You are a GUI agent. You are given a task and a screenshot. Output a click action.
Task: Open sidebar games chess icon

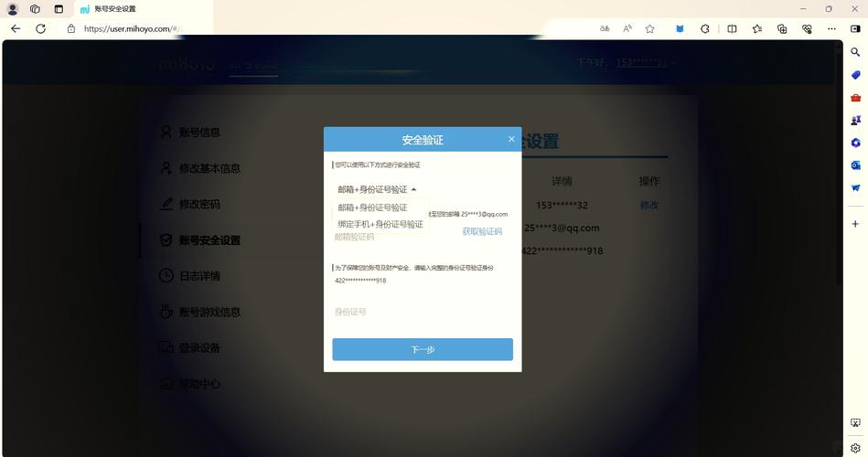[x=855, y=120]
